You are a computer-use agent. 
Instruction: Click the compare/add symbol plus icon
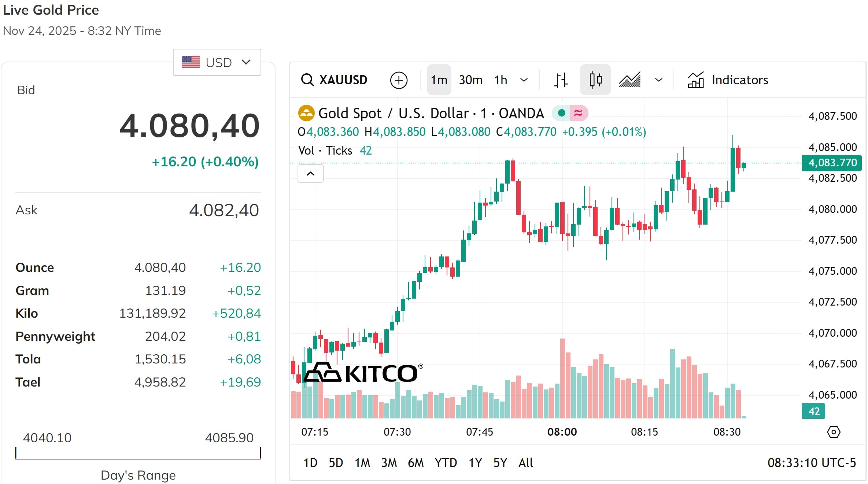coord(399,80)
